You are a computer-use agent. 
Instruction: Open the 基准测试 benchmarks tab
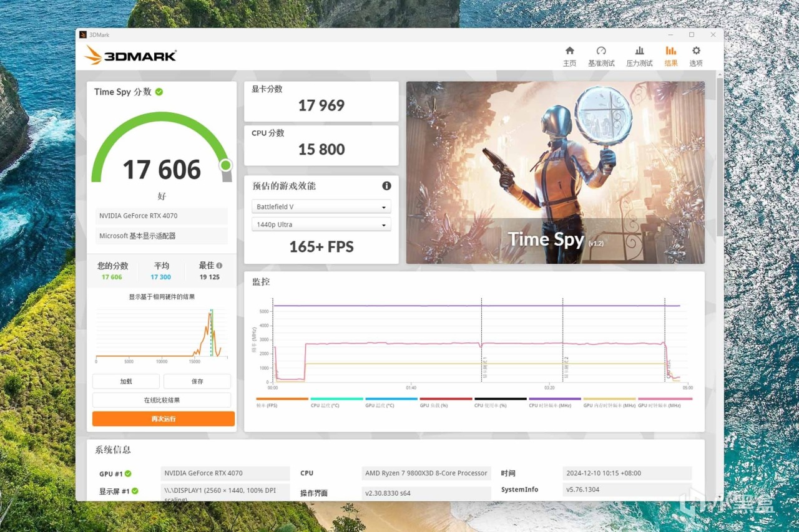[x=601, y=56]
